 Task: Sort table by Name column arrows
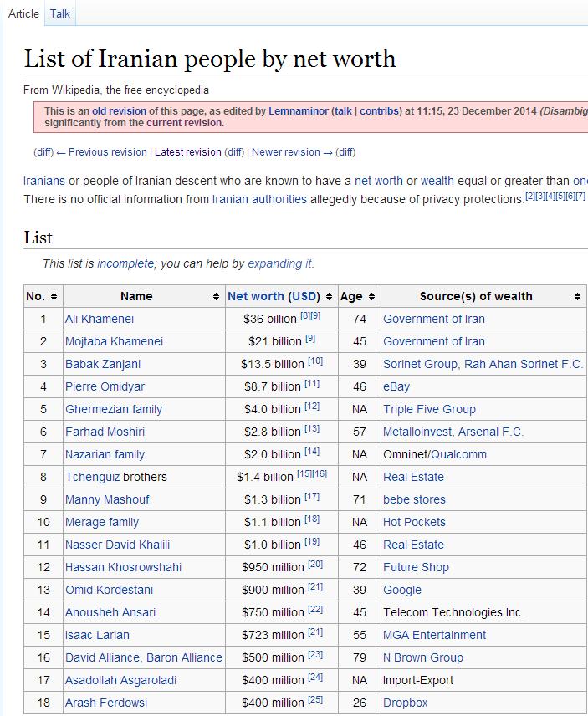[x=216, y=297]
